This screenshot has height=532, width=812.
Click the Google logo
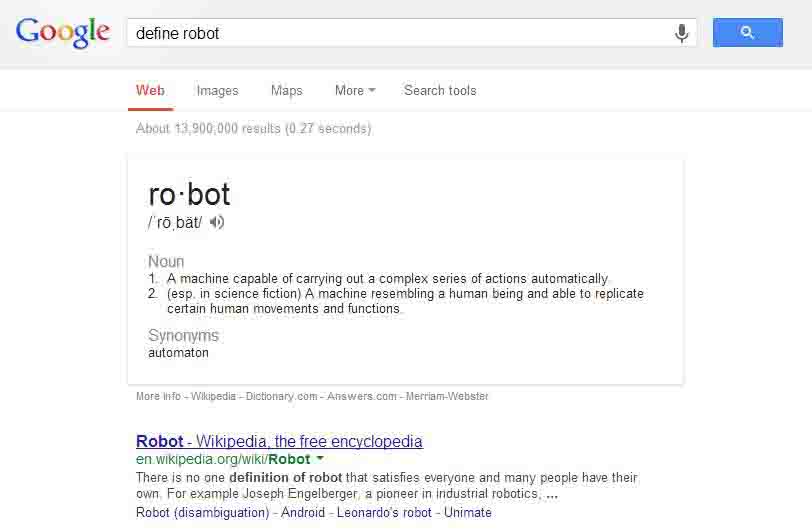(63, 32)
